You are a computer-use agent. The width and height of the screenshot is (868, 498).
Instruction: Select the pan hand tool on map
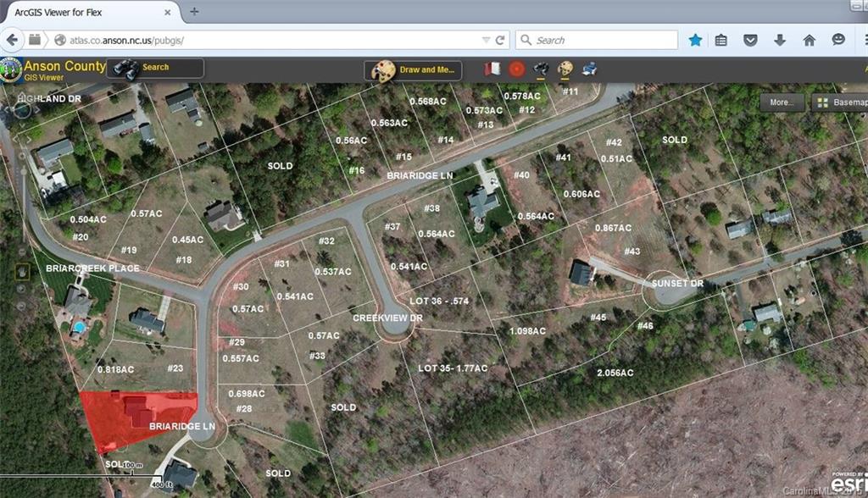[22, 271]
